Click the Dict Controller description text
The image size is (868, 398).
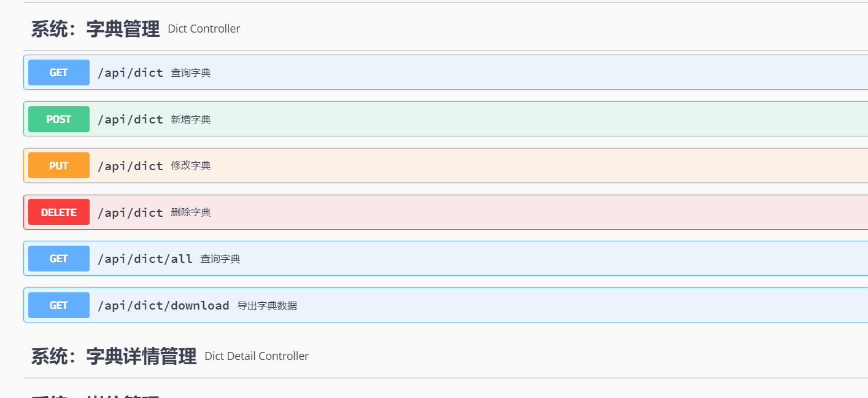(204, 29)
